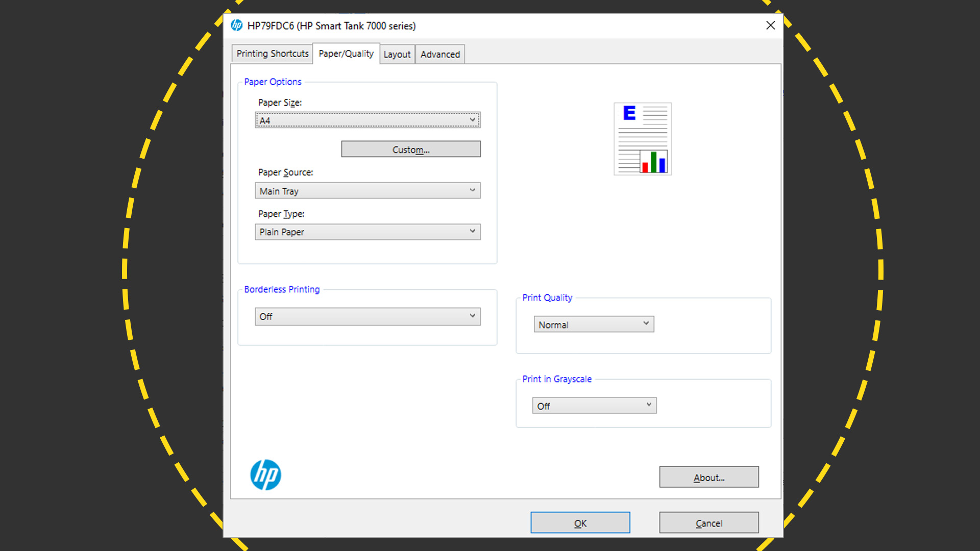The image size is (980, 551).
Task: Expand the Print in Grayscale Off dropdown
Action: tap(594, 406)
